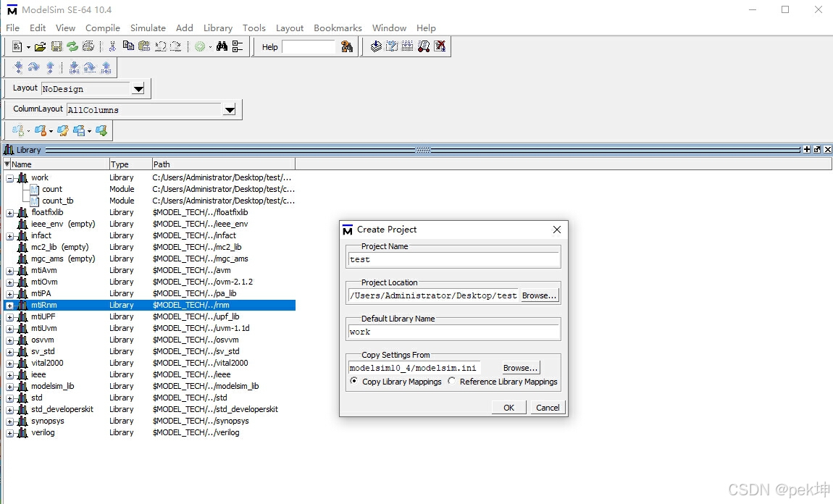The height and width of the screenshot is (504, 833).
Task: Open the ColumnLayout AllColumns dropdown
Action: [x=230, y=110]
